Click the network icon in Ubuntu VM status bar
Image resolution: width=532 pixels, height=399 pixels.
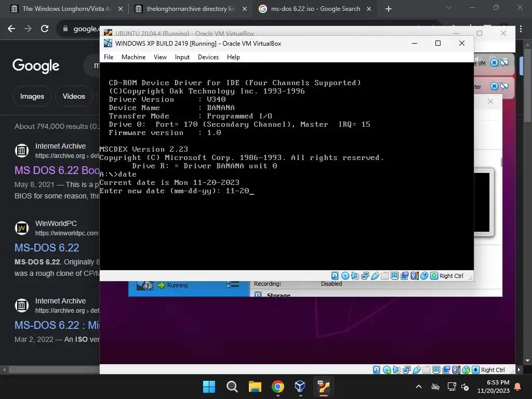click(407, 370)
